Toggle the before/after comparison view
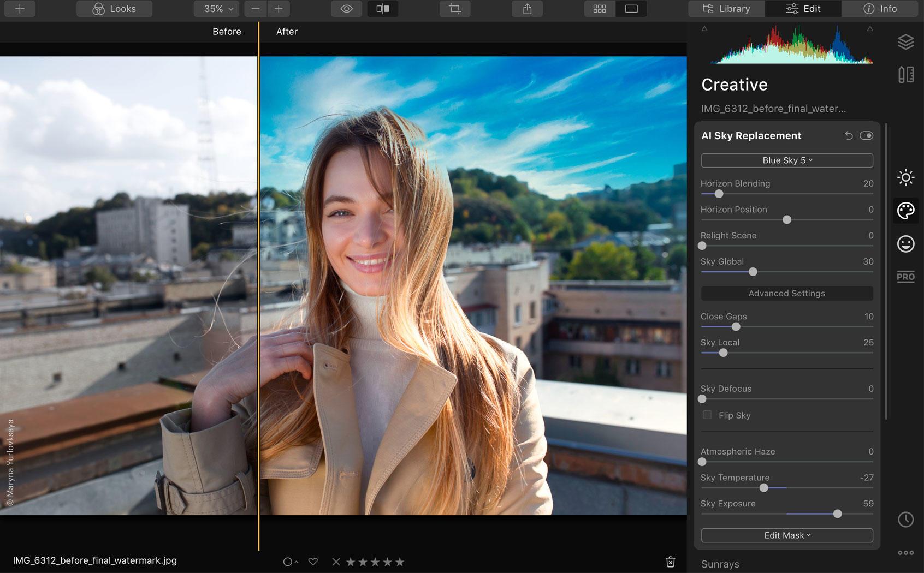Image resolution: width=924 pixels, height=573 pixels. click(382, 9)
